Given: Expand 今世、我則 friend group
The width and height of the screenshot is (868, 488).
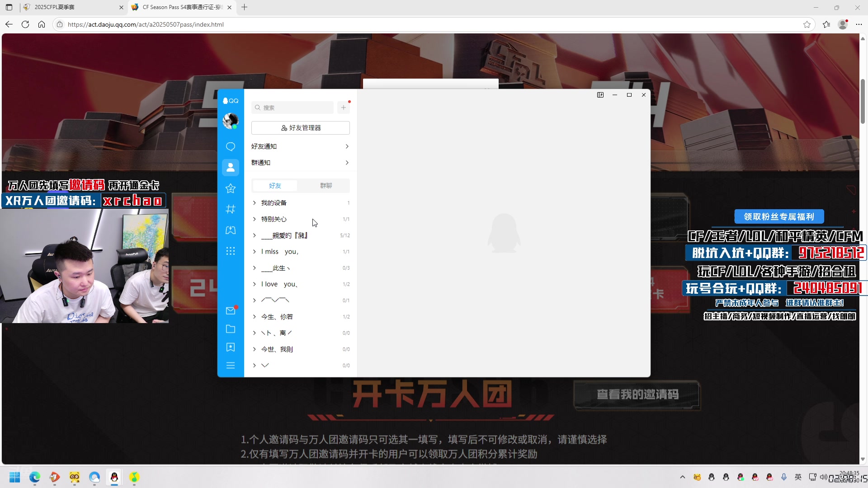Looking at the screenshot, I should point(301,349).
